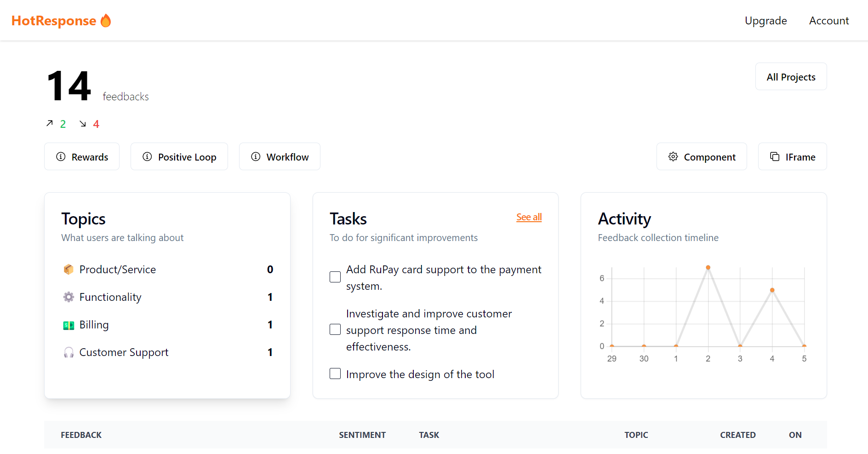Open the See all tasks link
This screenshot has width=868, height=454.
point(529,217)
